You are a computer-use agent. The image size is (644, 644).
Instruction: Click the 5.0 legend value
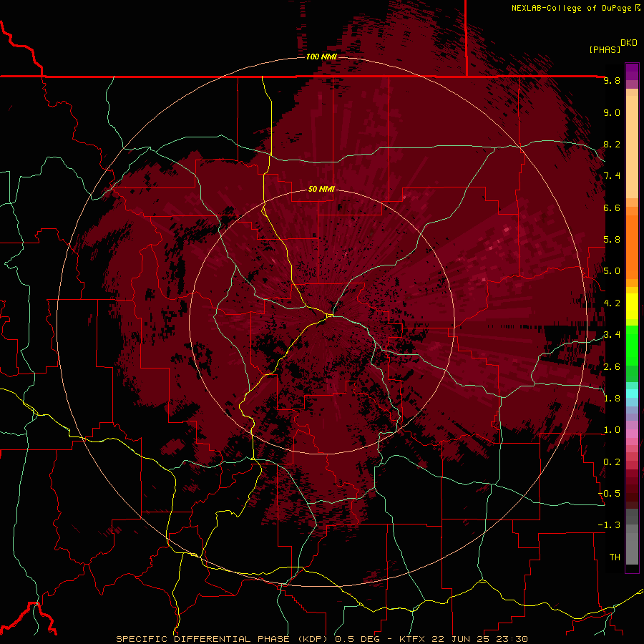(612, 271)
